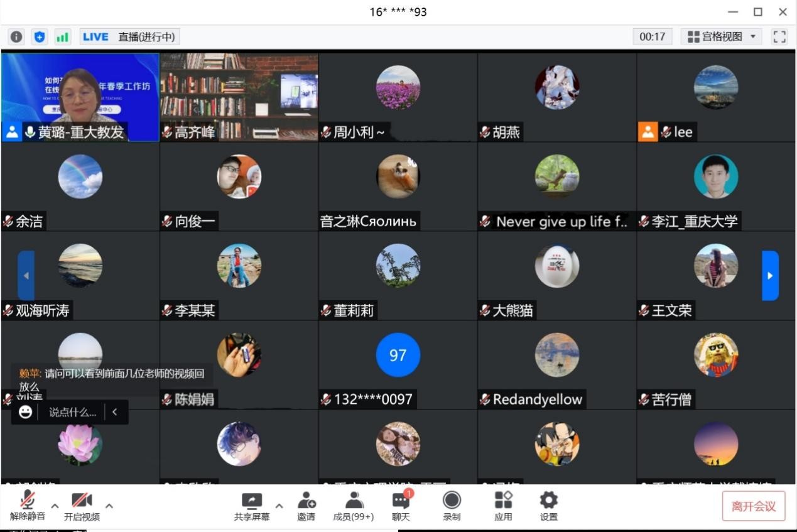Open the Apps (应用) icon
Screen dimensions: 797x532
point(503,506)
